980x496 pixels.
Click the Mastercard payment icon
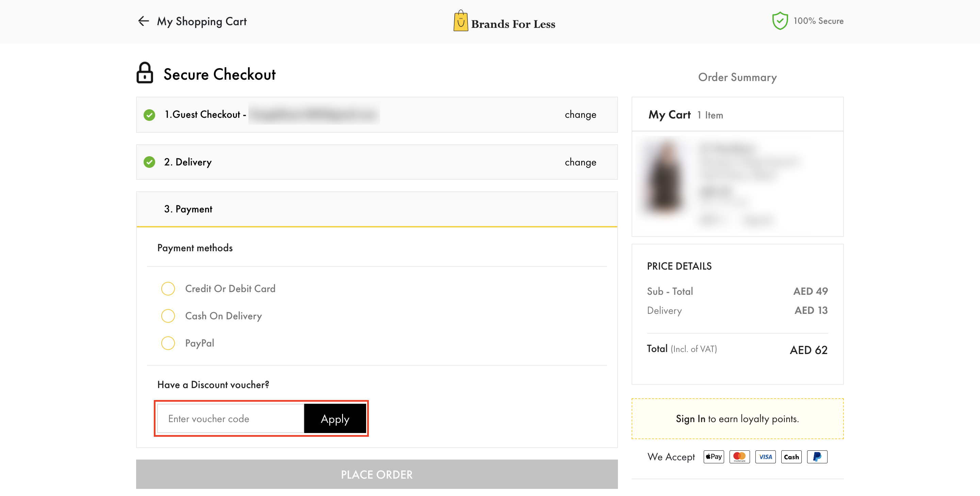pos(739,457)
